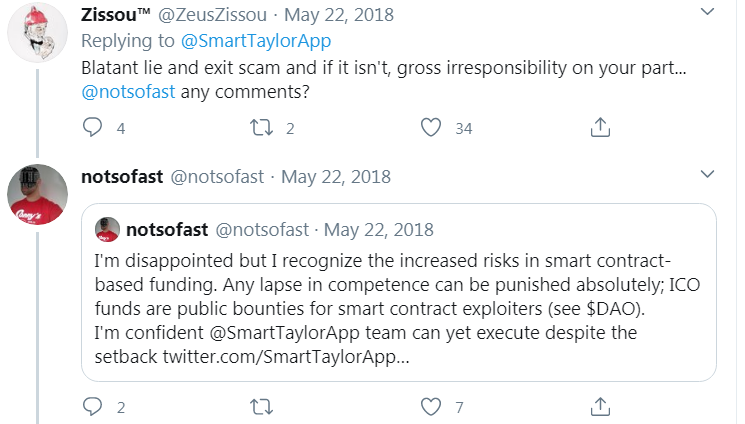Share Zissou's tweet via upload icon

[x=600, y=127]
